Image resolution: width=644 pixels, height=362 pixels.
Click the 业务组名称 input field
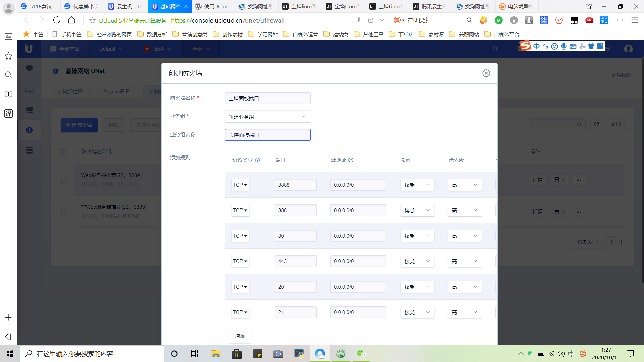pos(268,135)
